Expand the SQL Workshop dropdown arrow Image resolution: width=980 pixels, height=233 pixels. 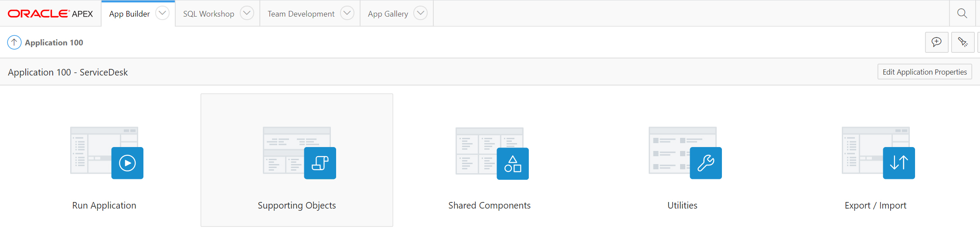click(247, 13)
